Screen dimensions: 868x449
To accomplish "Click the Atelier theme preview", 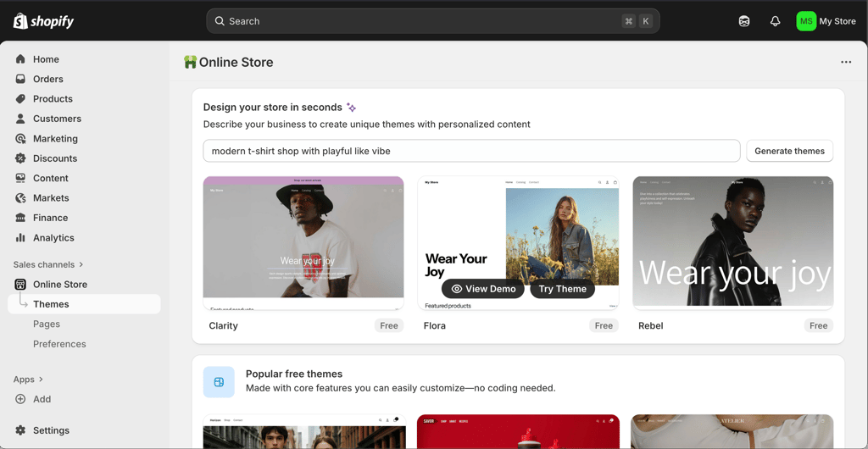I will pos(732,431).
